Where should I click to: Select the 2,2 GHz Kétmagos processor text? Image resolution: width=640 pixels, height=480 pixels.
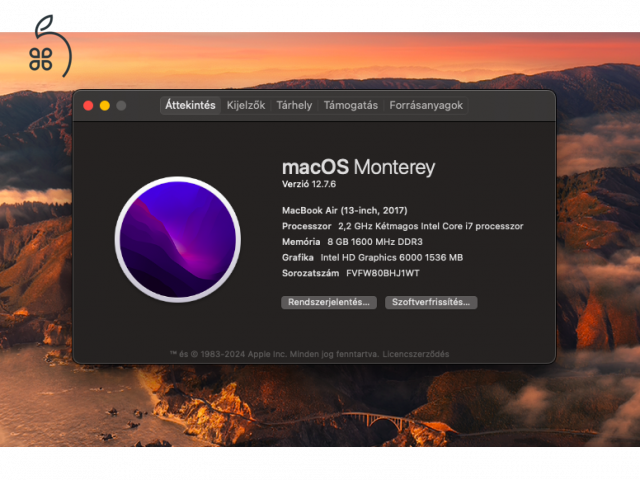pos(431,226)
